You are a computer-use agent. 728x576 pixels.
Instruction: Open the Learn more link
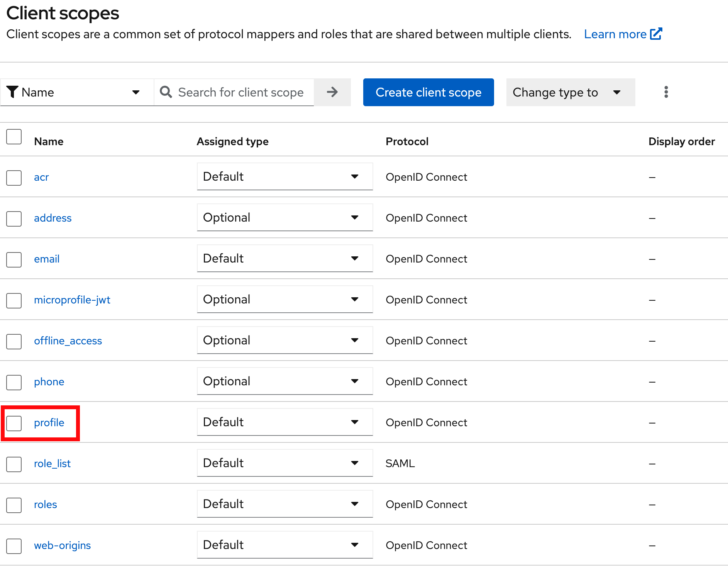click(x=615, y=34)
